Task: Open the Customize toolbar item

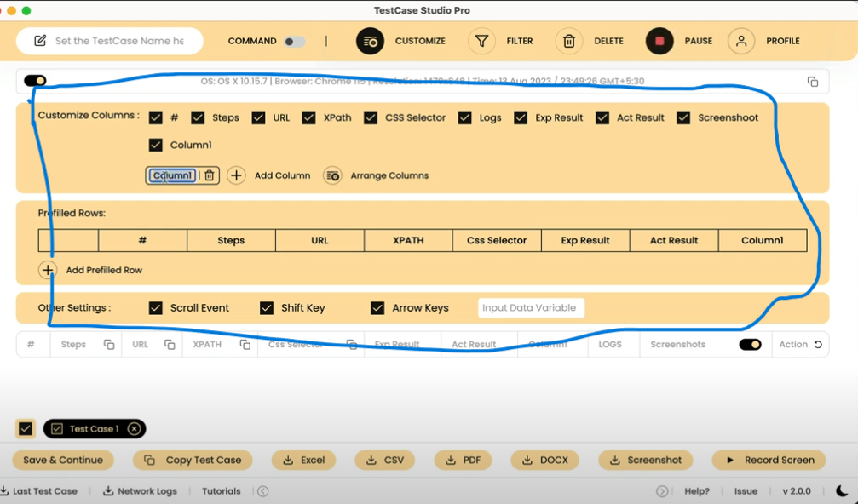Action: (x=370, y=41)
